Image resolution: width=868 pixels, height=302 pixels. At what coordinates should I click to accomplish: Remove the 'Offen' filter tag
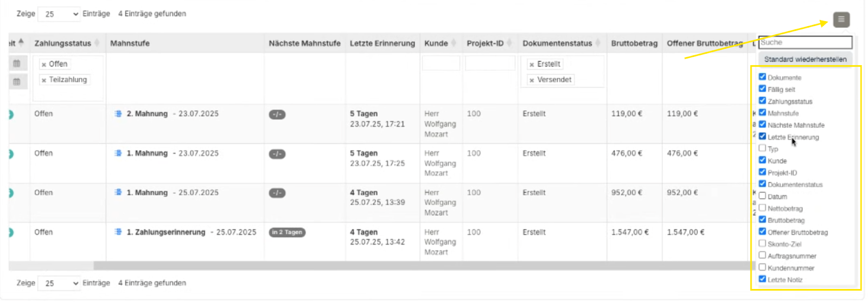44,65
